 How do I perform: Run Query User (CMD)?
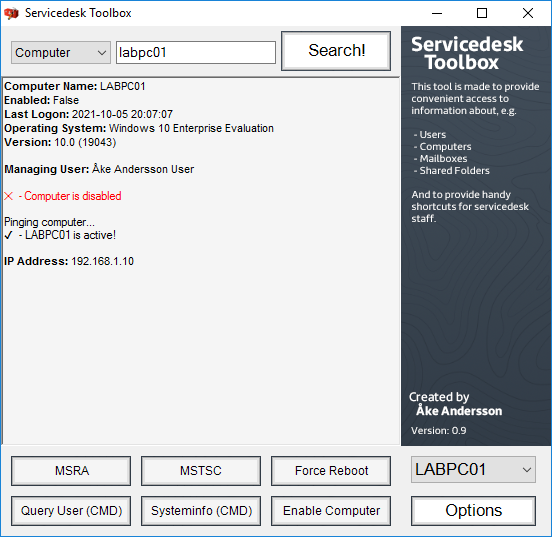coord(71,511)
